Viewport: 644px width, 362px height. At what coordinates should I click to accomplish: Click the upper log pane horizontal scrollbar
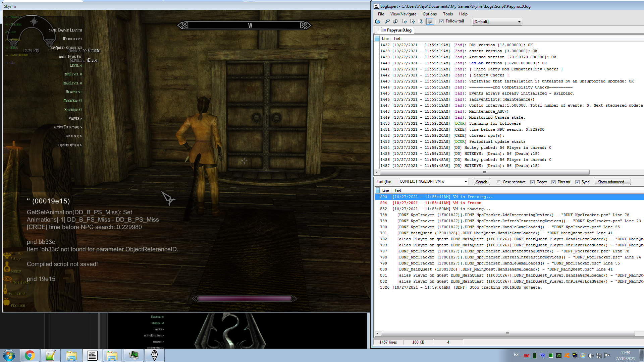coord(484,172)
